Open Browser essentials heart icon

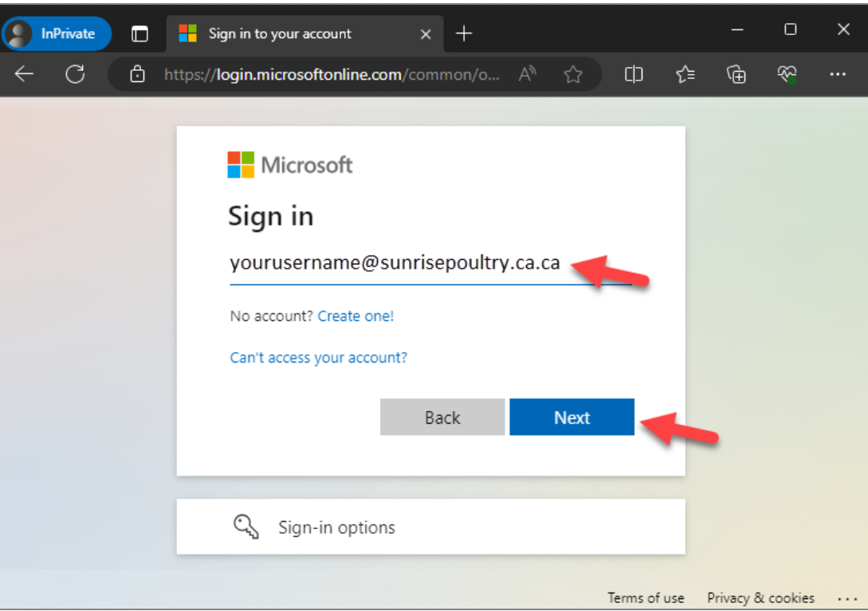tap(787, 74)
